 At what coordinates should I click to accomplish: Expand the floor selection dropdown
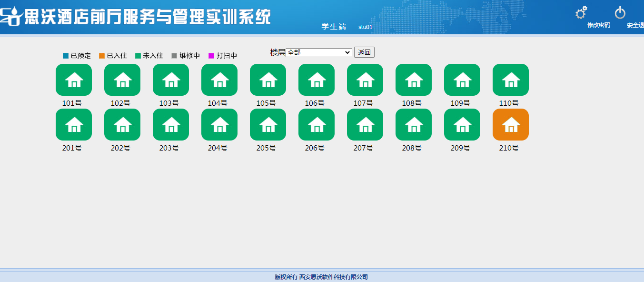click(318, 52)
